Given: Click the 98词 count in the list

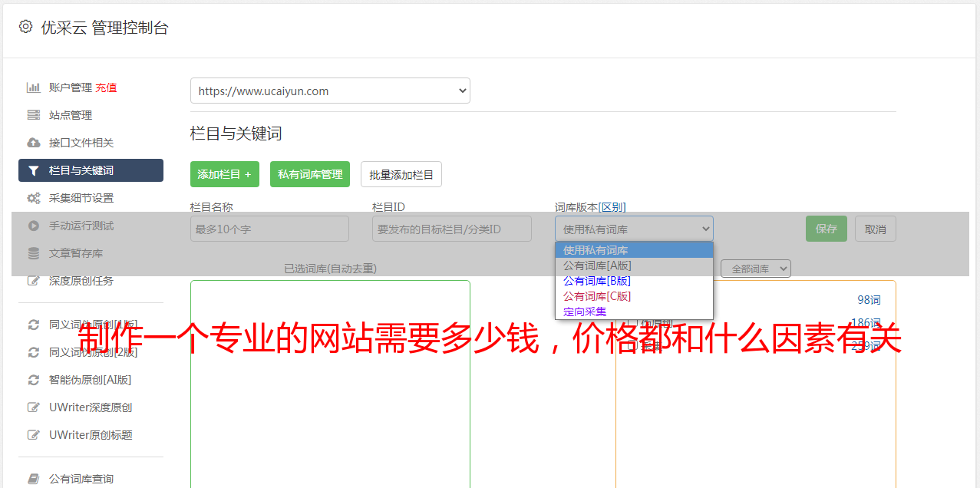Looking at the screenshot, I should 869,300.
